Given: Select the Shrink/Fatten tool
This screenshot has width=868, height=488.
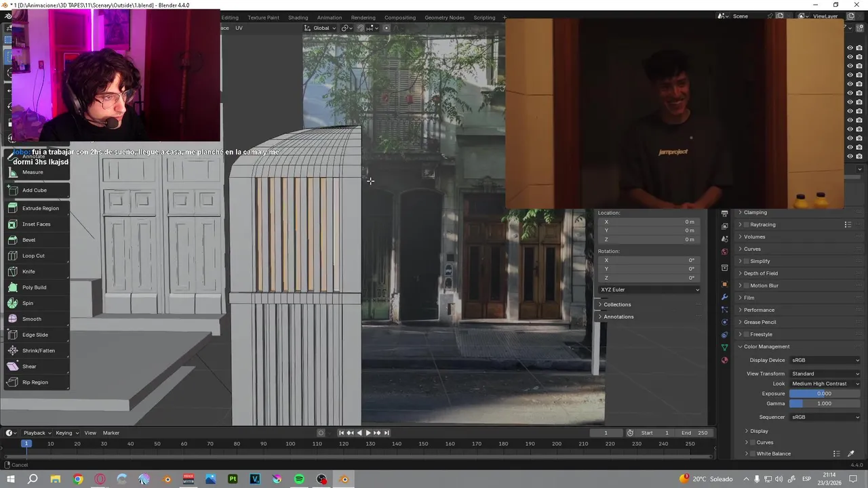Looking at the screenshot, I should pyautogui.click(x=36, y=351).
